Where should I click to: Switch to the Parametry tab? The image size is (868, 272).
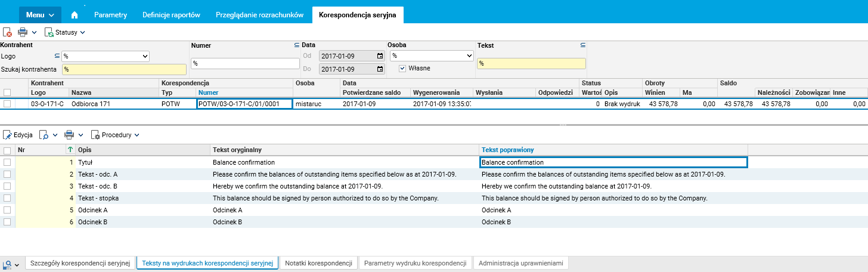(x=110, y=15)
